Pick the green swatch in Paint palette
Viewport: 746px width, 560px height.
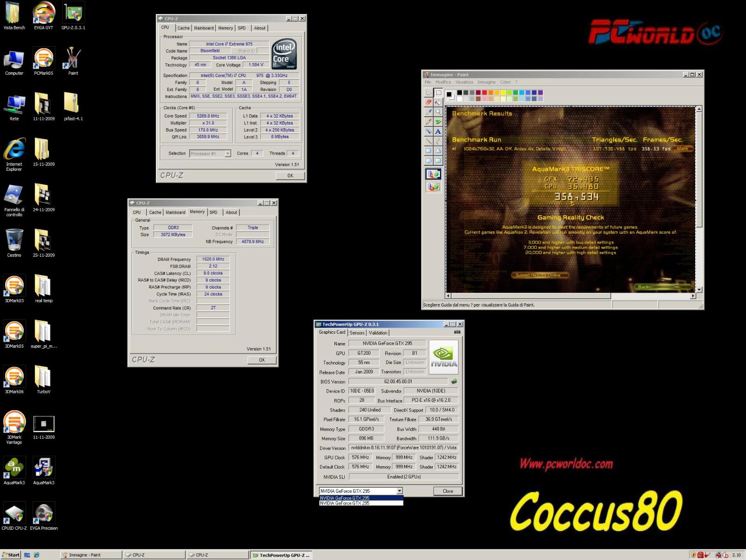coord(516,92)
